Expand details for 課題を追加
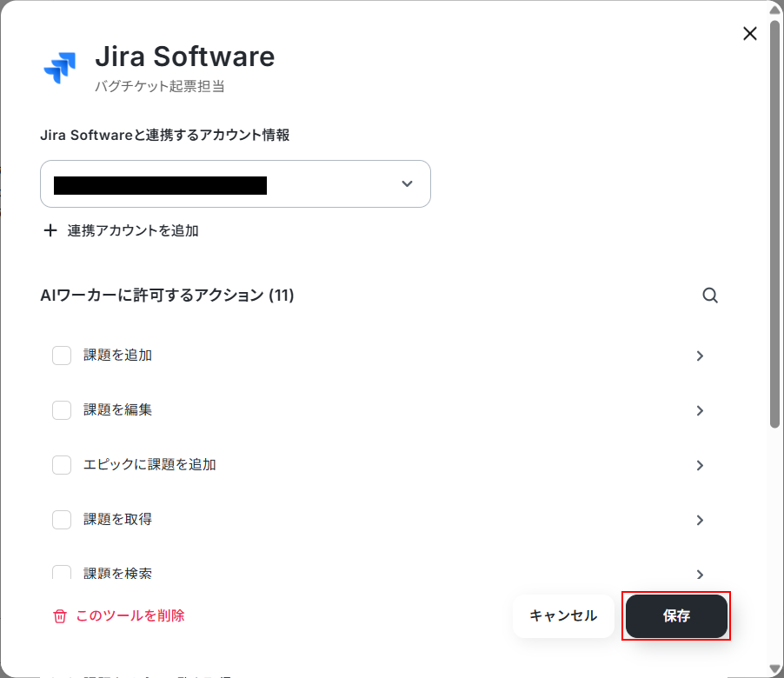Screen dimensions: 784x678 [x=700, y=356]
